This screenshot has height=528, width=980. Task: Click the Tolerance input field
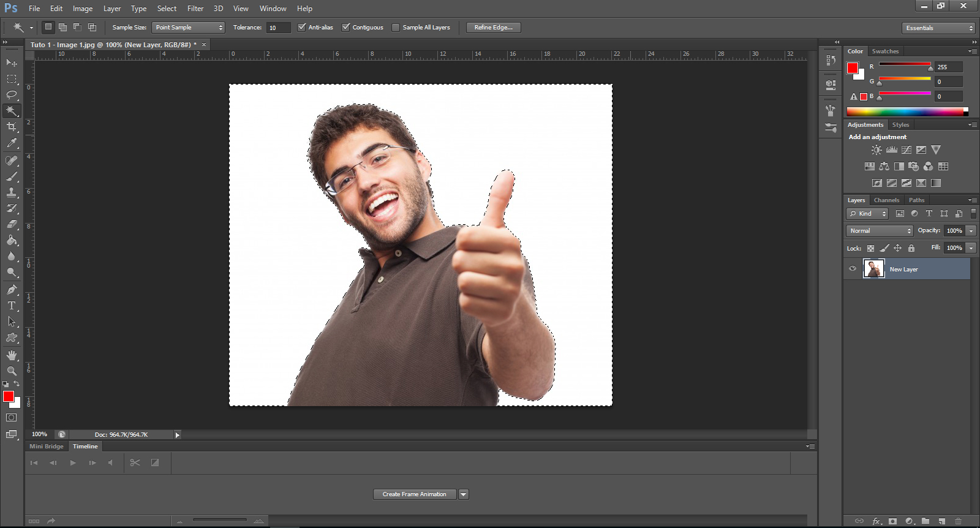(278, 28)
